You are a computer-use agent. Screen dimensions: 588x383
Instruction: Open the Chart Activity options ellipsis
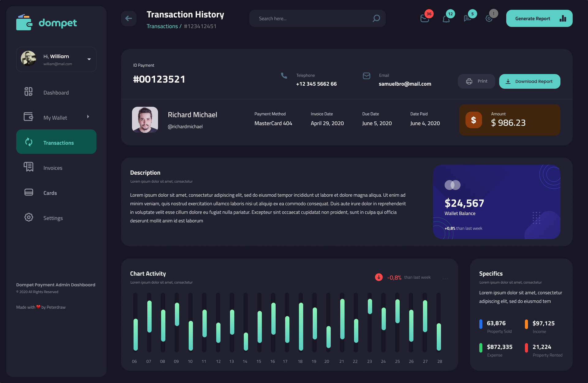[446, 278]
